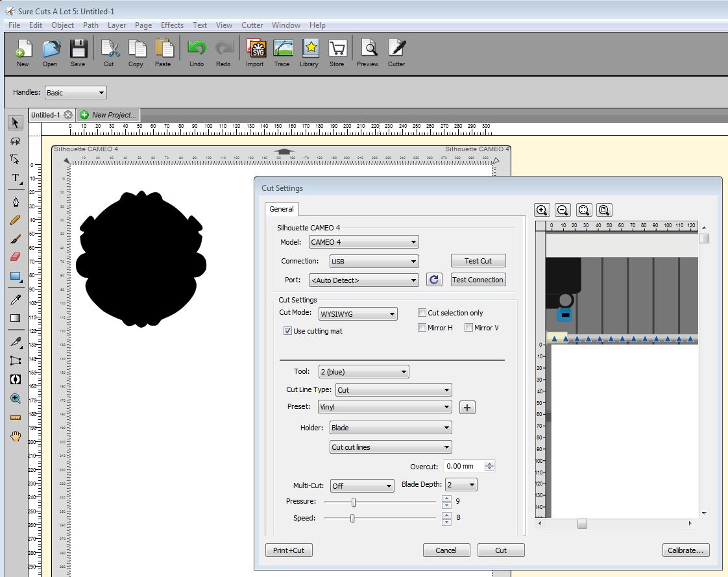Open the Cut Line Type dropdown
This screenshot has width=728, height=577.
pyautogui.click(x=393, y=390)
